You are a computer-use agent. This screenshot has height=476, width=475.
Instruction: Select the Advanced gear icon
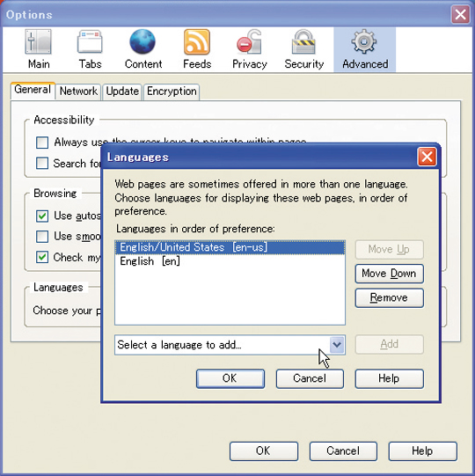tap(364, 42)
